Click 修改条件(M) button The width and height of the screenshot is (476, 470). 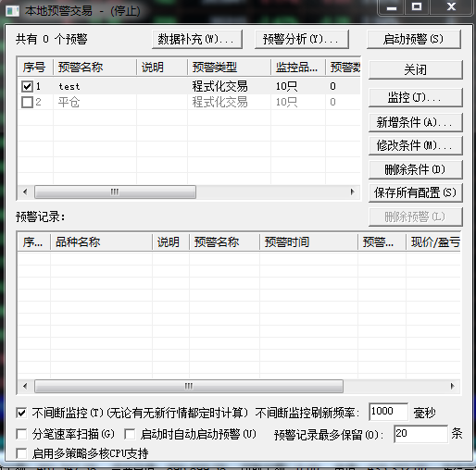point(416,145)
